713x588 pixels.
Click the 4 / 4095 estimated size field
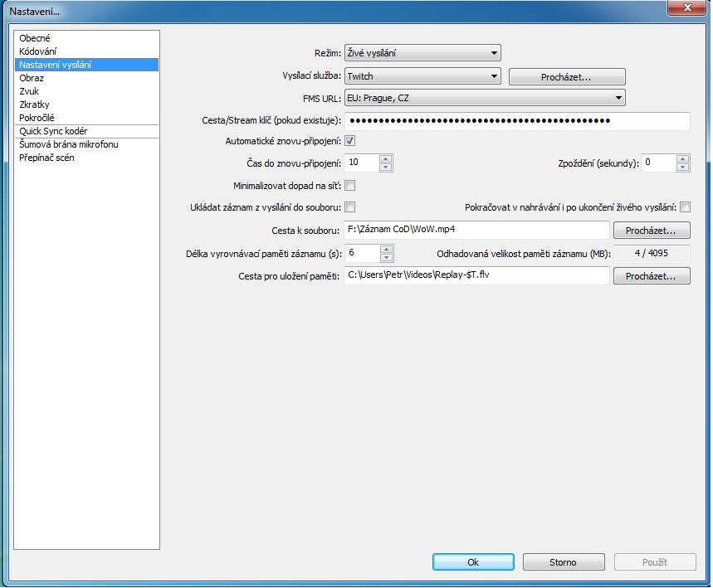[652, 254]
